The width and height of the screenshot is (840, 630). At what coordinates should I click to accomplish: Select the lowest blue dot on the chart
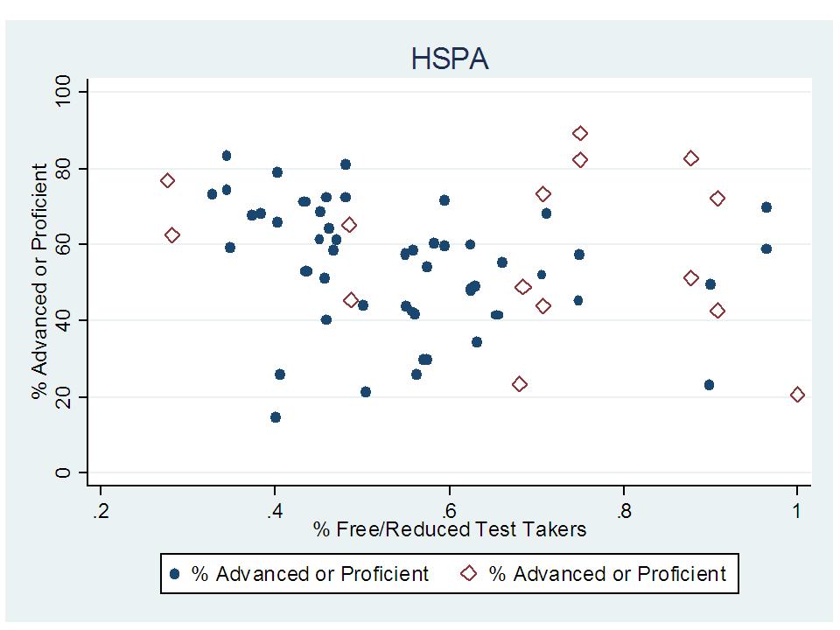coord(276,417)
